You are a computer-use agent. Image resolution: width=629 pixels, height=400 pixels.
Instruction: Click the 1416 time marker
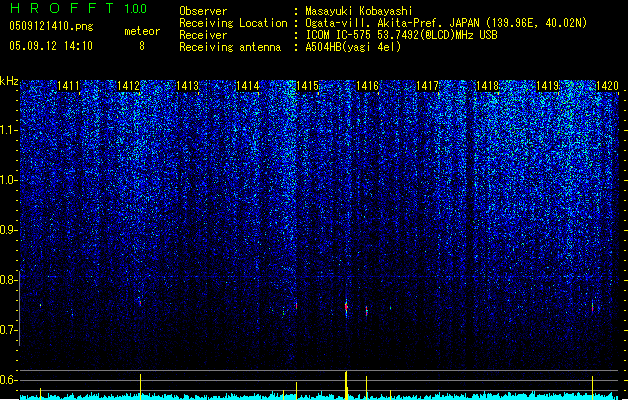367,85
